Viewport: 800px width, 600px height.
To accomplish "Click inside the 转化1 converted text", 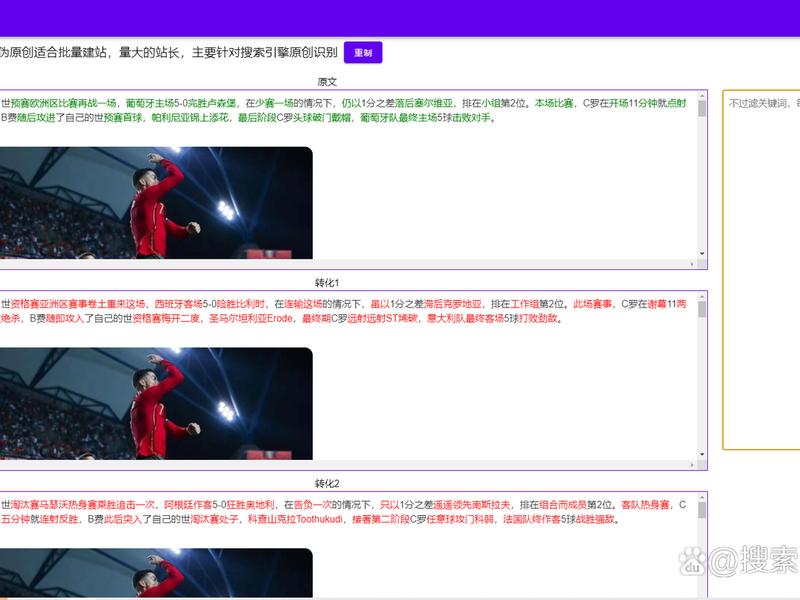I will (x=343, y=311).
